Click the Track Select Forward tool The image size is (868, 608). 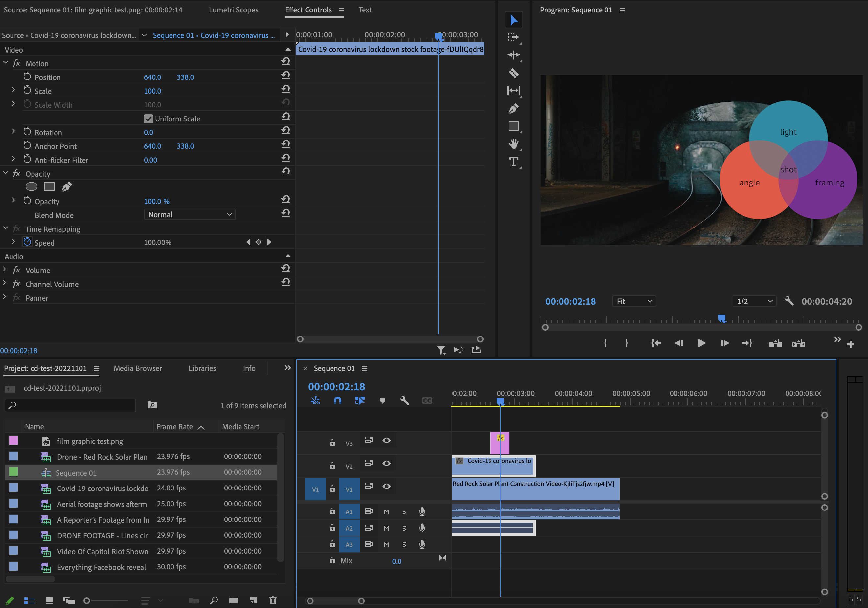coord(514,37)
